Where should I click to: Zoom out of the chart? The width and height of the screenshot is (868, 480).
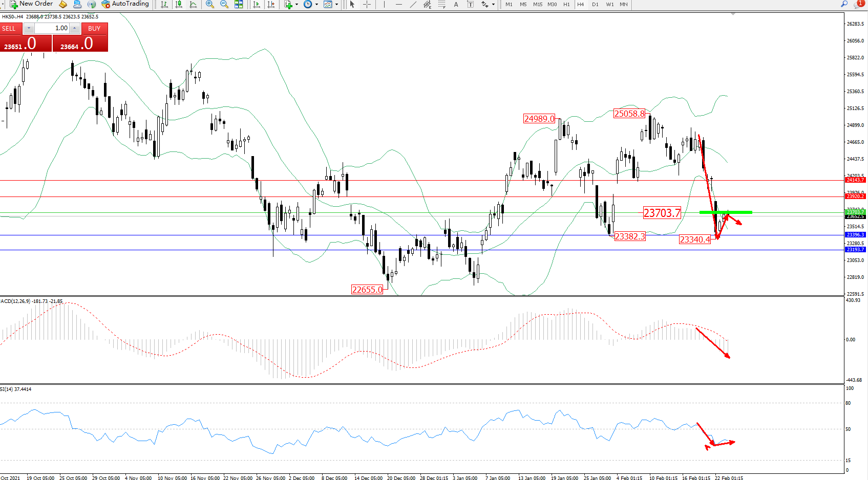[x=224, y=4]
